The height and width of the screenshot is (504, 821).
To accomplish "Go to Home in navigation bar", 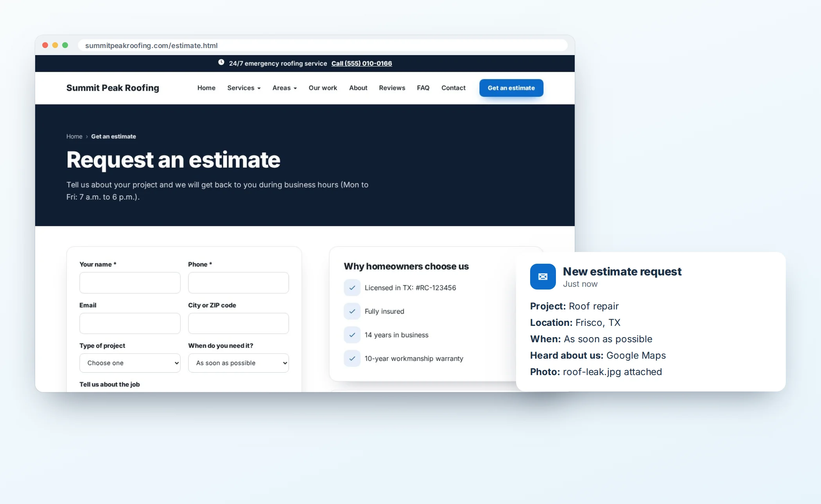I will (x=206, y=88).
